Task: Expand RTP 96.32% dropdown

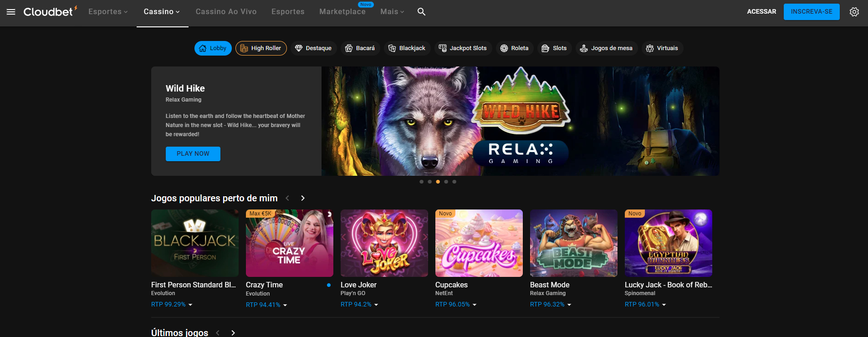Action: coord(551,305)
